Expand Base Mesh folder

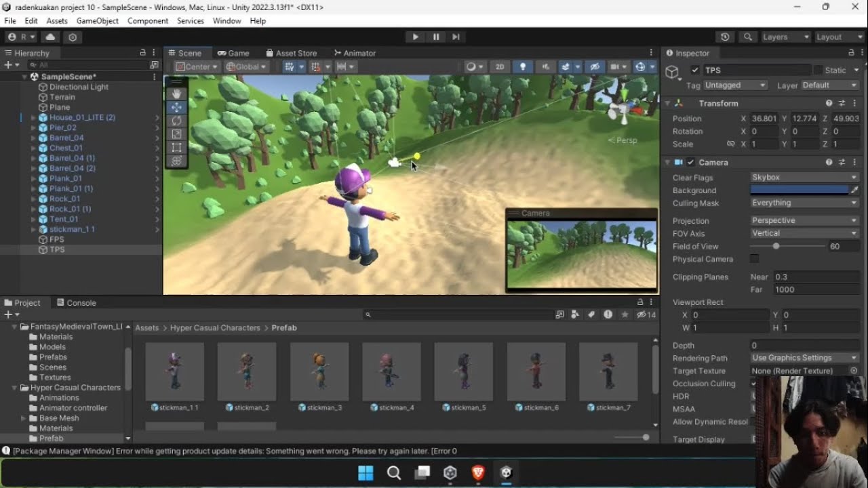24,418
